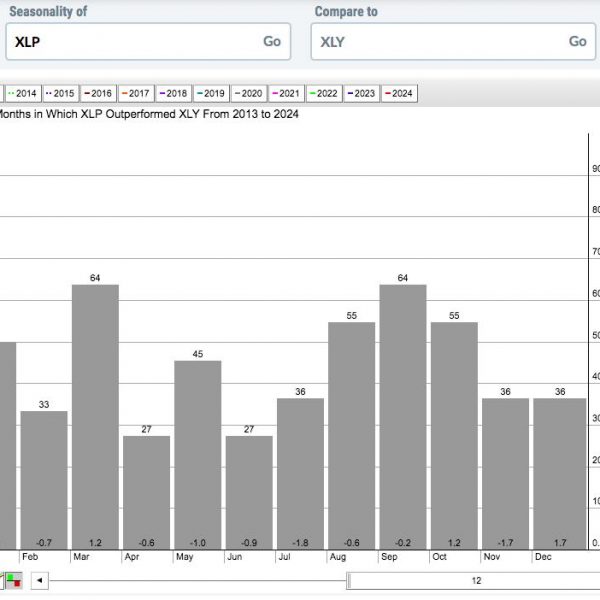
Task: Toggle the 2024 year legend
Action: coord(399,93)
